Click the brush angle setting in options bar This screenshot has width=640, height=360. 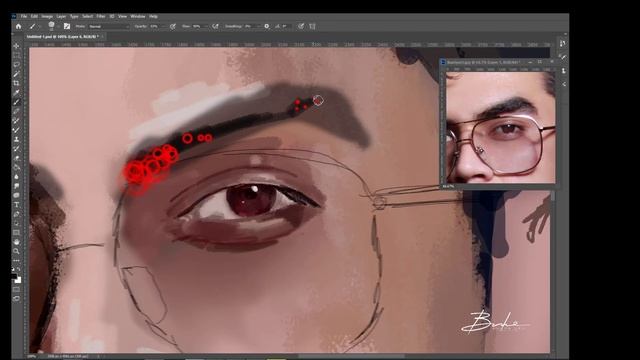pos(282,26)
